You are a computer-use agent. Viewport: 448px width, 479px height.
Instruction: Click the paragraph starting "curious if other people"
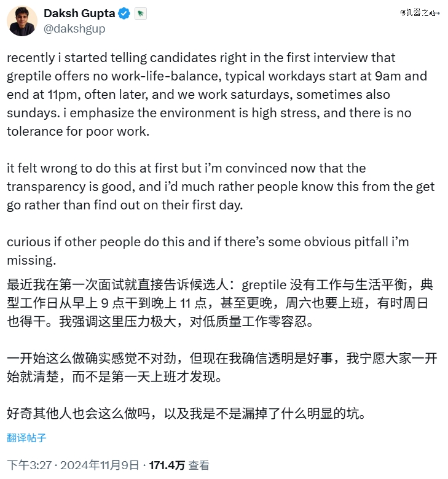[x=208, y=251]
